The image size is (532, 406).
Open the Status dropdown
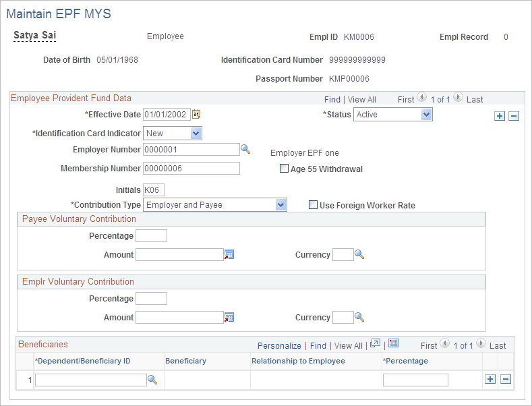coord(393,115)
